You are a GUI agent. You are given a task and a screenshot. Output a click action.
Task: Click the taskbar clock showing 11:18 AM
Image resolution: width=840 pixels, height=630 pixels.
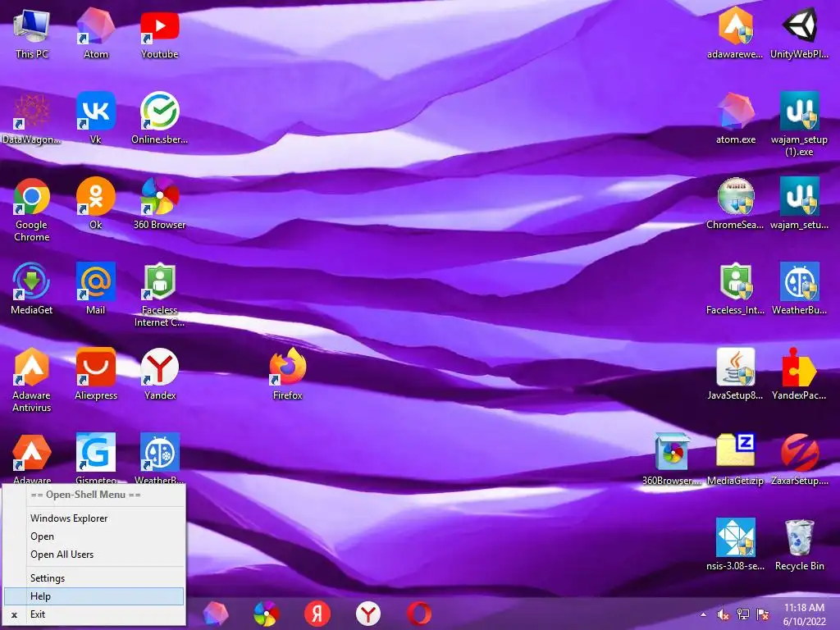point(804,614)
